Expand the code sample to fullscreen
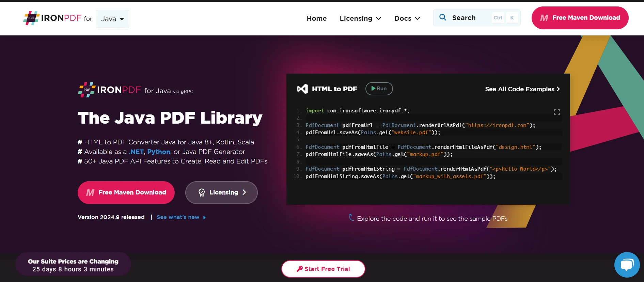 [557, 112]
